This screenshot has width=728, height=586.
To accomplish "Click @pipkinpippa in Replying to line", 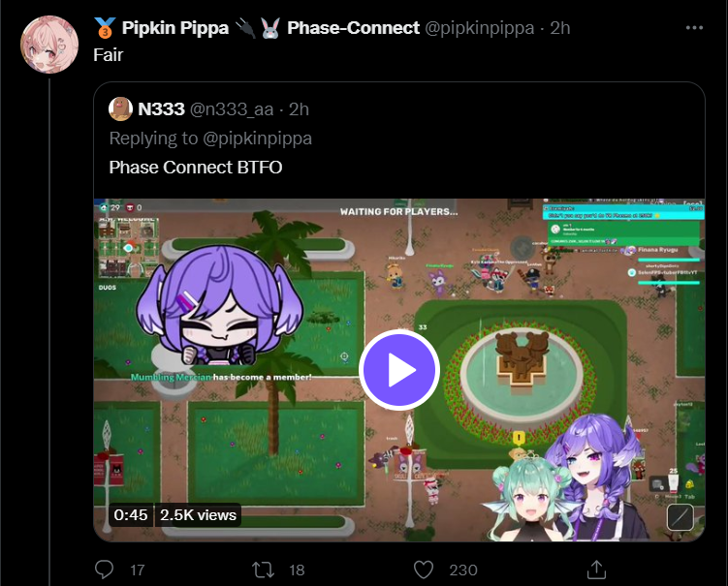I will click(257, 139).
